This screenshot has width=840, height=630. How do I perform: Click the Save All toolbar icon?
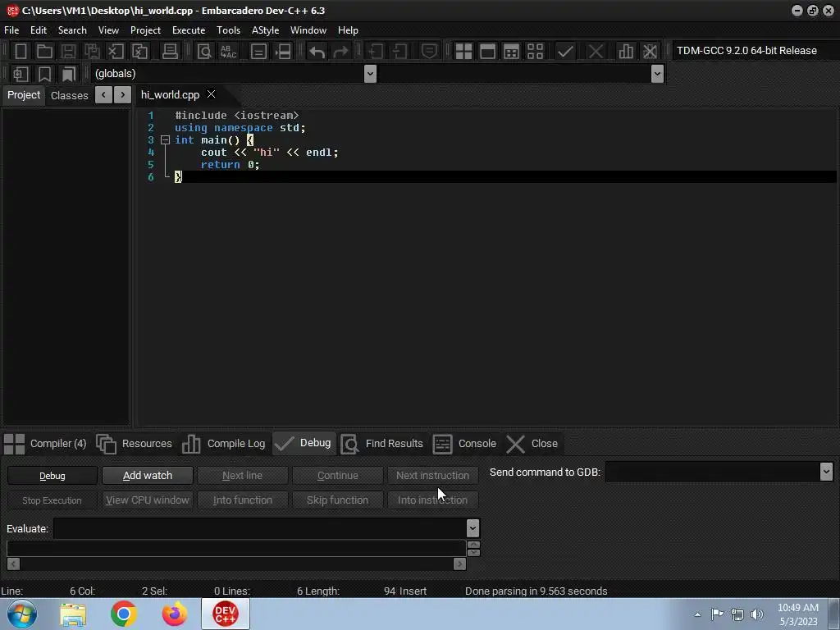tap(92, 52)
